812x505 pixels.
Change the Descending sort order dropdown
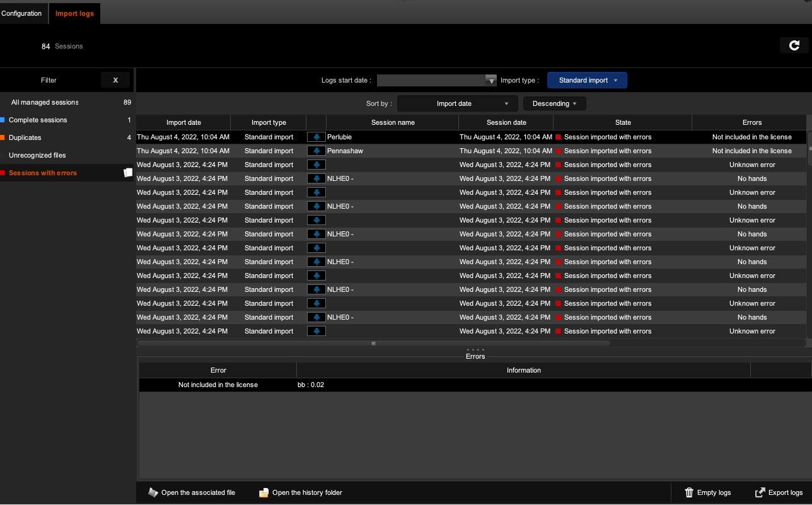click(x=555, y=103)
